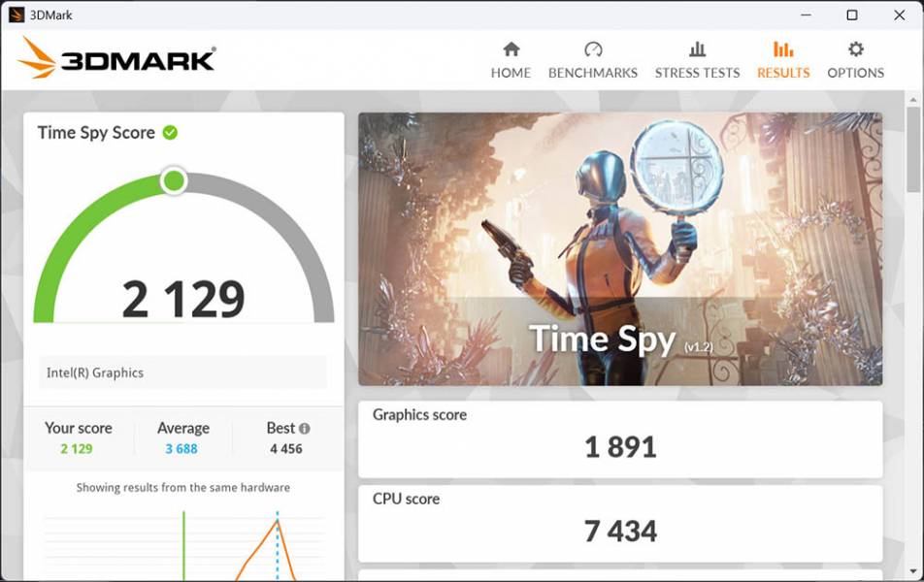This screenshot has width=924, height=582.
Task: Open the Home tab house icon
Action: tap(511, 48)
